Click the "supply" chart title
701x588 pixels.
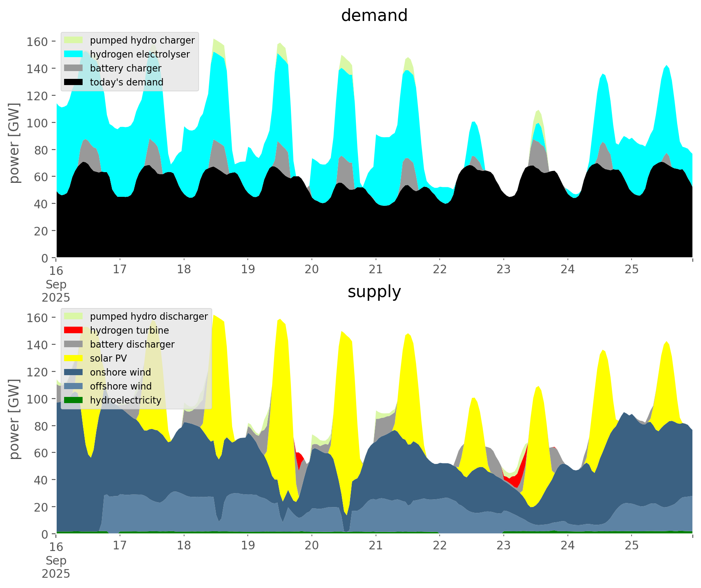(x=374, y=292)
